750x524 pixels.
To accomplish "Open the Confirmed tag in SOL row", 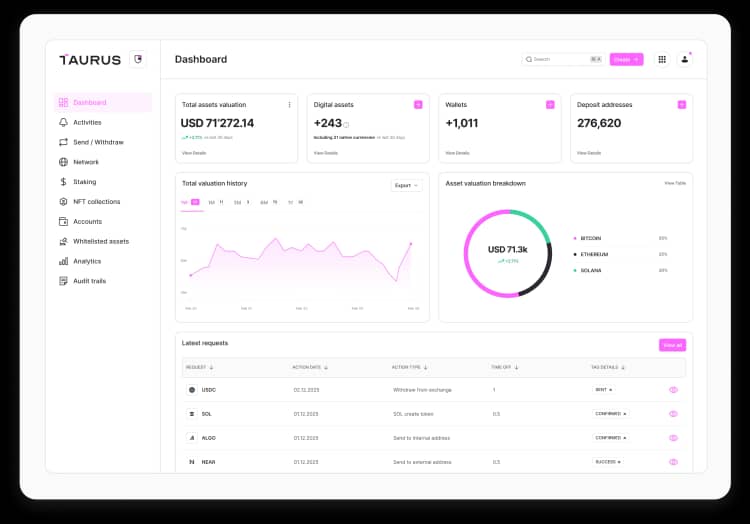I will click(611, 414).
